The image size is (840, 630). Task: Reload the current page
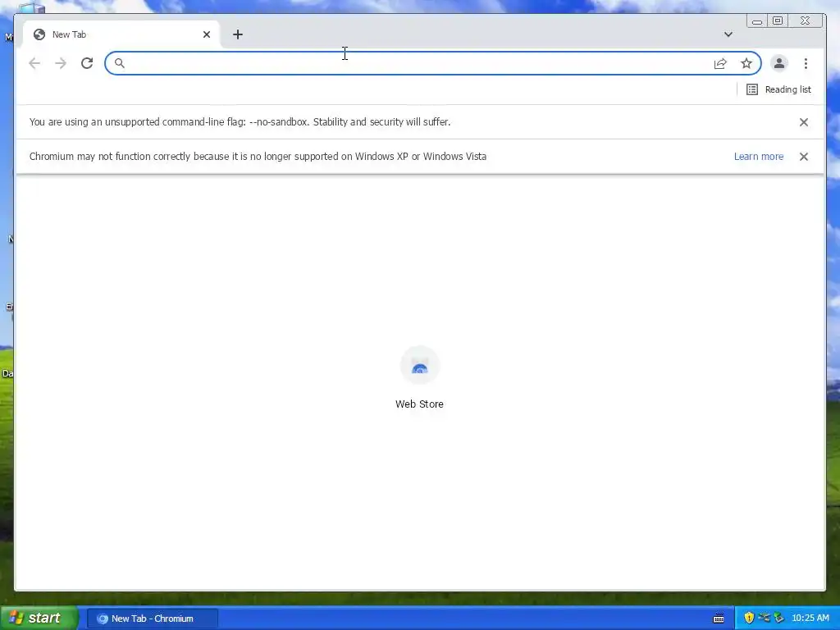tap(87, 63)
